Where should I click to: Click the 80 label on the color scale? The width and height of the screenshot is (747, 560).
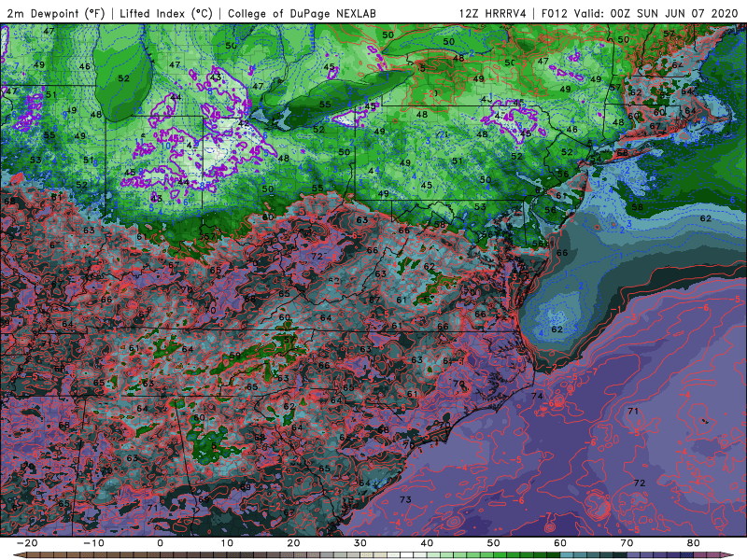click(694, 543)
